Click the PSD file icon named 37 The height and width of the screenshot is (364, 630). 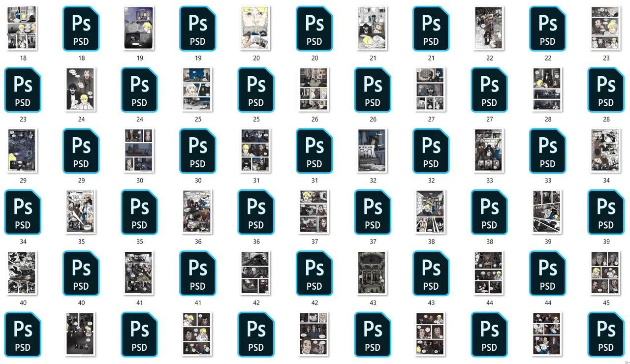373,212
